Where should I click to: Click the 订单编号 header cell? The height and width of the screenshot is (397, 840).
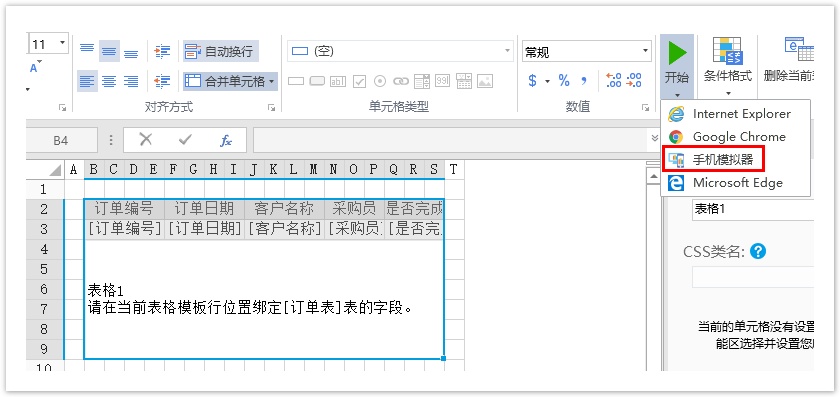pos(124,208)
